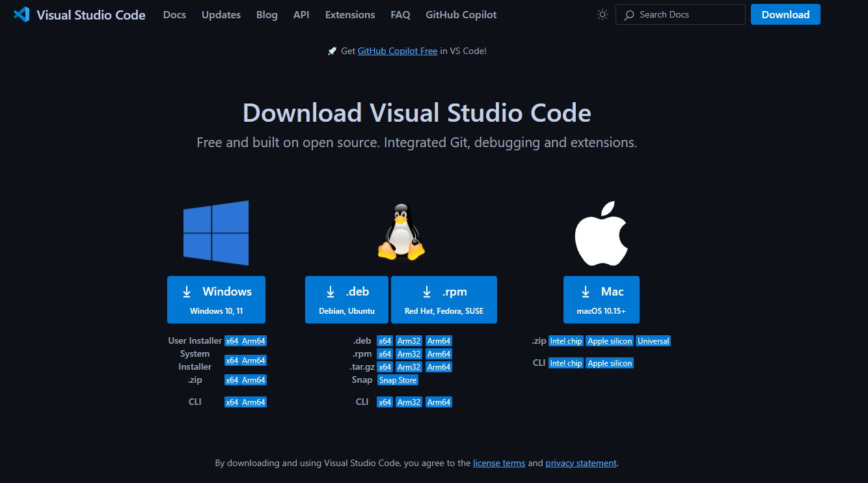
Task: Toggle the light/dark theme sun icon
Action: 603,14
